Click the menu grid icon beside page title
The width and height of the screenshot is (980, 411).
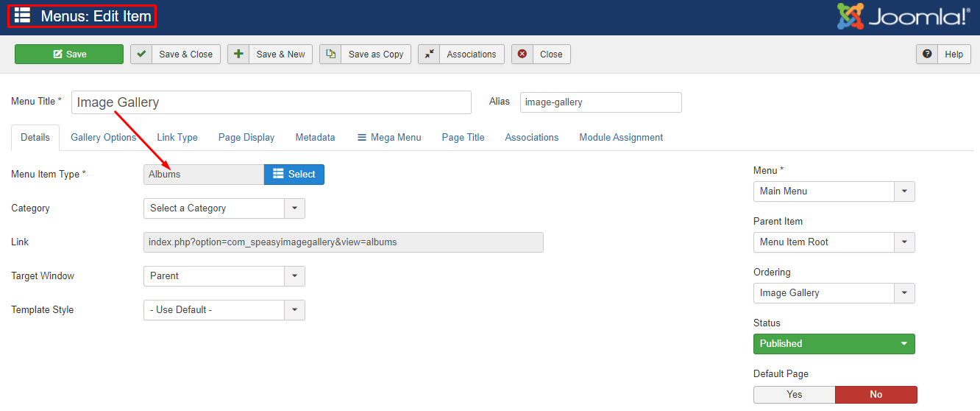pyautogui.click(x=22, y=15)
